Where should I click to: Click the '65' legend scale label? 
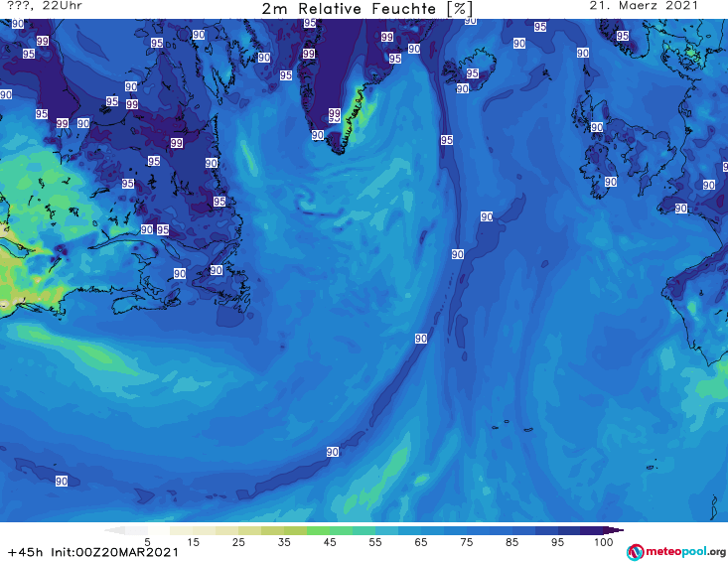pyautogui.click(x=421, y=542)
